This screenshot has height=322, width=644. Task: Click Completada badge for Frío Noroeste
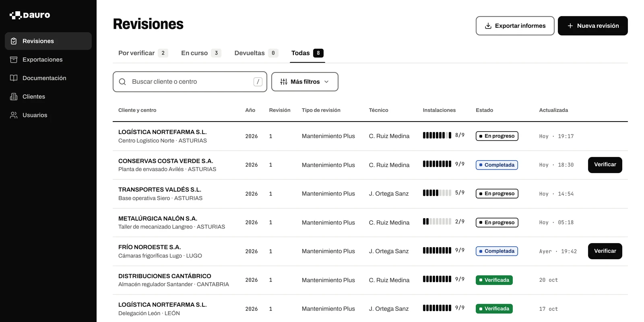497,251
